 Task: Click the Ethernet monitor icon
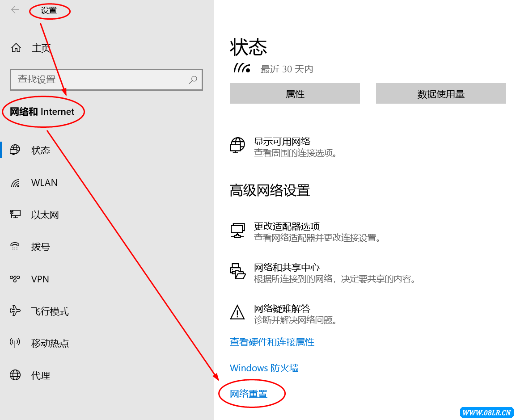[15, 214]
